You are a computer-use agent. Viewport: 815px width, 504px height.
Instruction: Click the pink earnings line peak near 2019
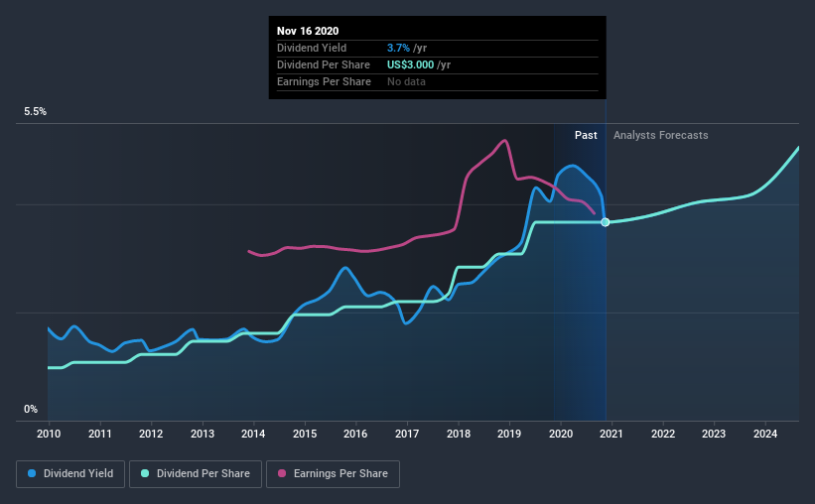[503, 140]
